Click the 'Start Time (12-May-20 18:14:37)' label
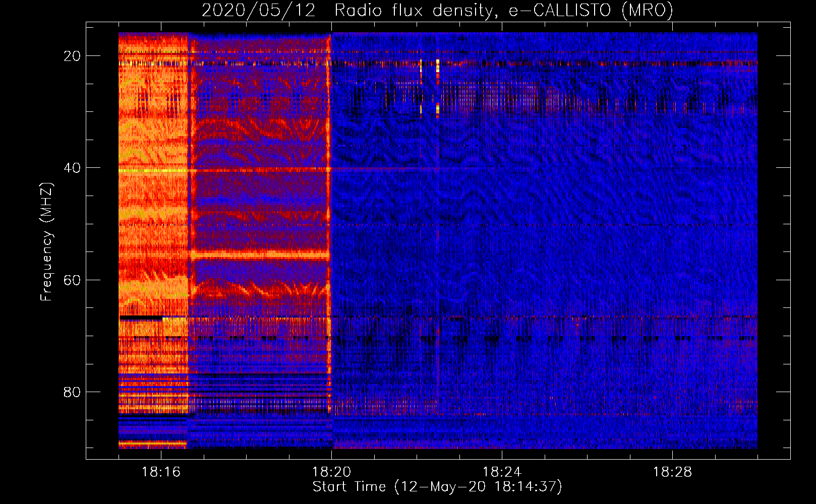This screenshot has height=504, width=816. (437, 487)
